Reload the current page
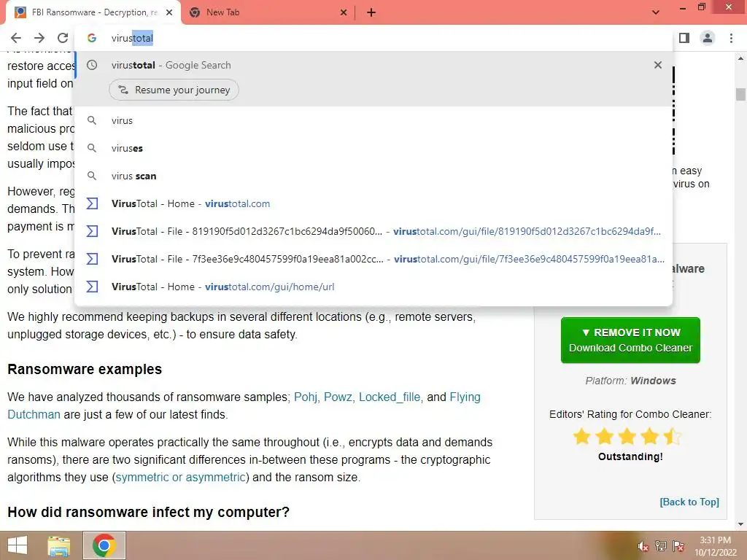747x560 pixels. [63, 38]
